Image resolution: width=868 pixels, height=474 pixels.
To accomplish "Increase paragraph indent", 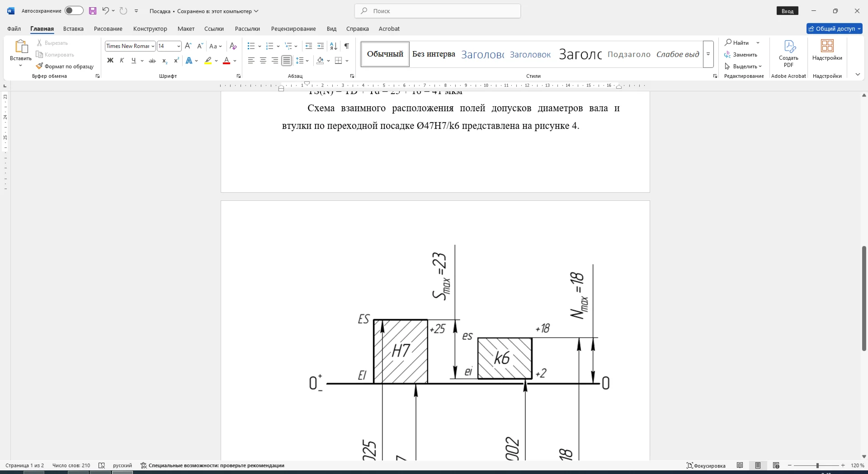I will [321, 46].
